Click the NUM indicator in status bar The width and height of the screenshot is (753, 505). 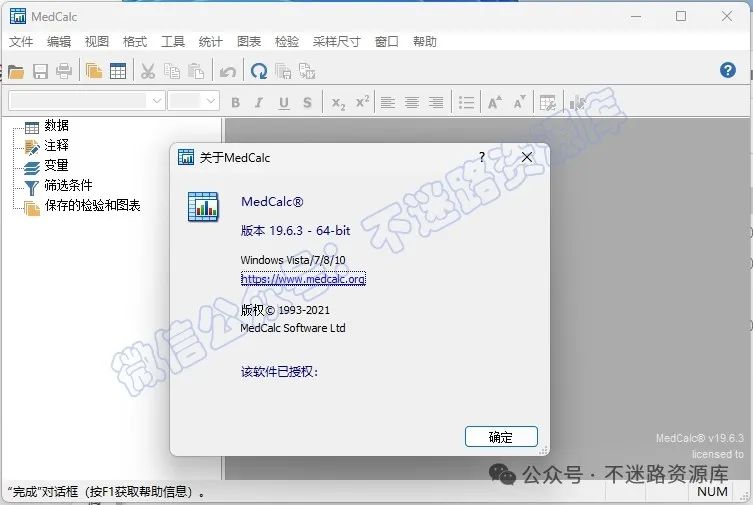point(712,492)
